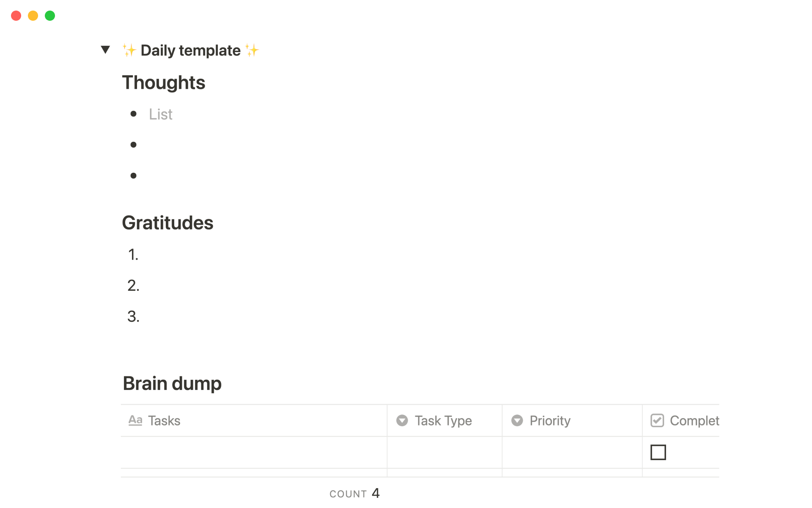Click the green fullscreen window button
This screenshot has width=812, height=508.
coord(50,16)
